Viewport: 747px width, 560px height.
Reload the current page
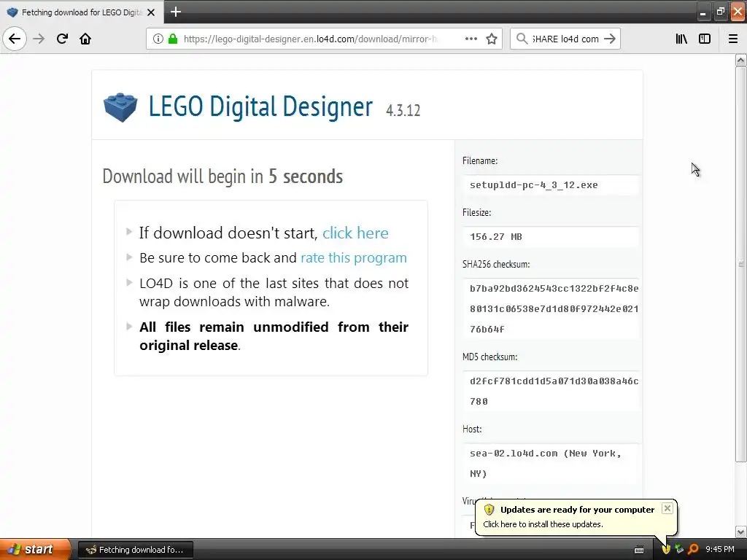[x=62, y=39]
